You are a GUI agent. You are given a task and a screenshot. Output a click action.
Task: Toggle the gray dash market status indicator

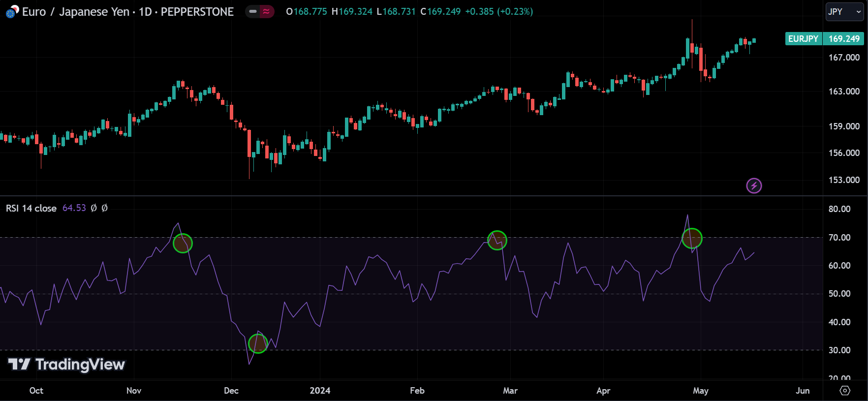pyautogui.click(x=253, y=11)
